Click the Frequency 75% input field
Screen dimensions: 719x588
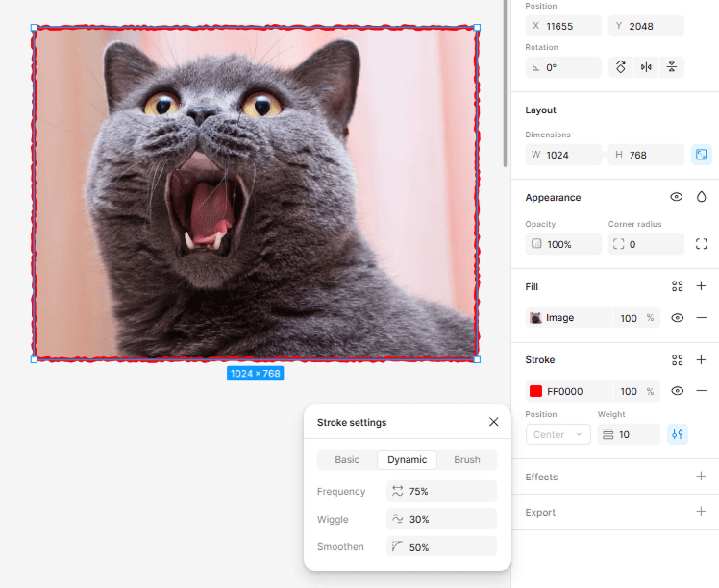[x=442, y=491]
